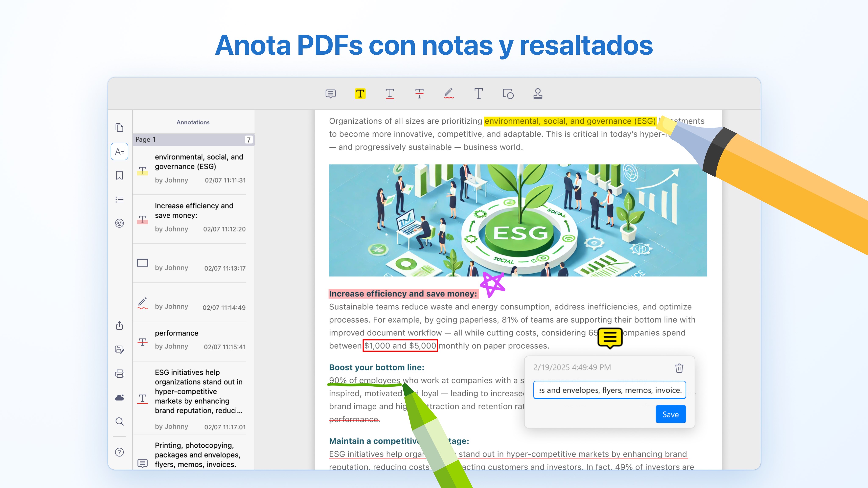Click the struck-through 'performance.' word in document
This screenshot has width=868, height=488.
click(355, 420)
